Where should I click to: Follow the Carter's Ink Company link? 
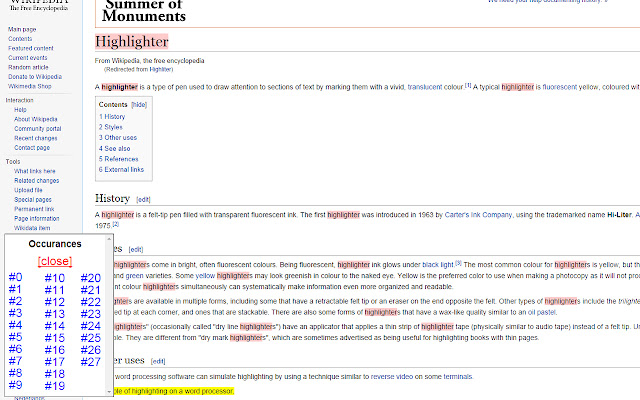[478, 215]
